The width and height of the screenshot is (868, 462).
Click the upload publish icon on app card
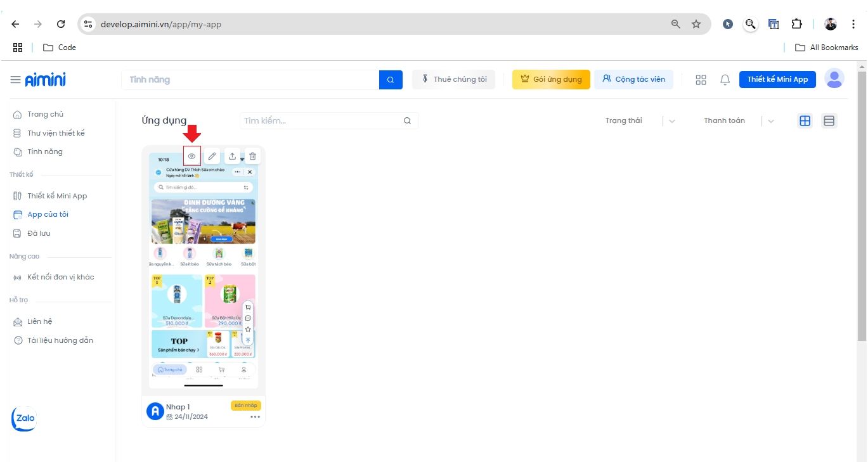pos(233,156)
